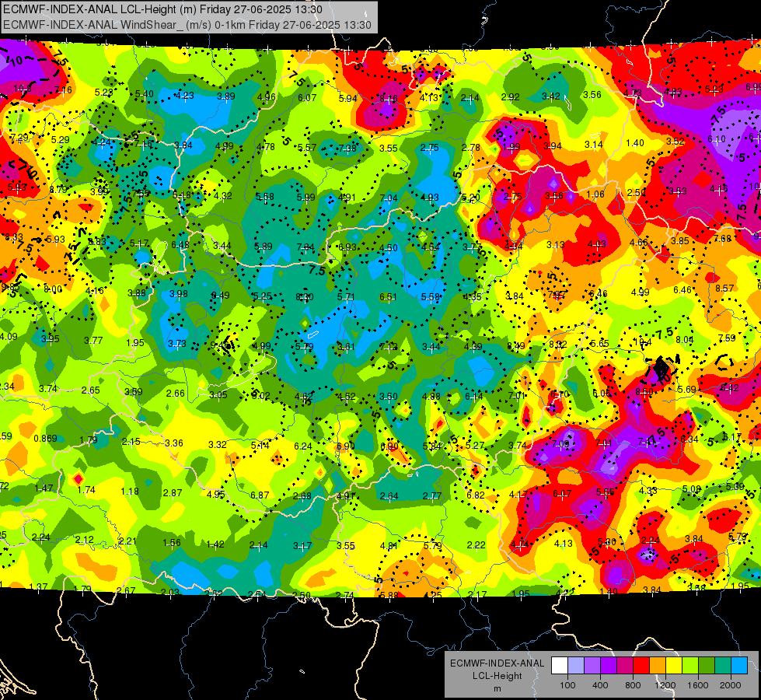Select the data label '8.04'
Viewport: 761px width, 700px height.
685,340
